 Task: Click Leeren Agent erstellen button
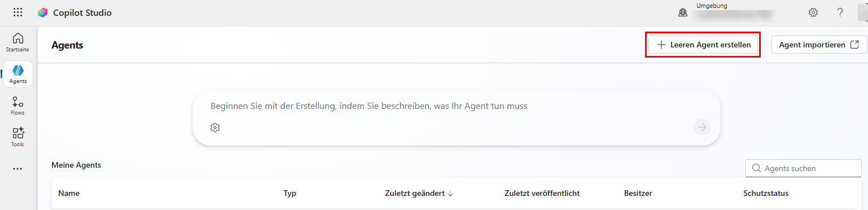point(703,45)
